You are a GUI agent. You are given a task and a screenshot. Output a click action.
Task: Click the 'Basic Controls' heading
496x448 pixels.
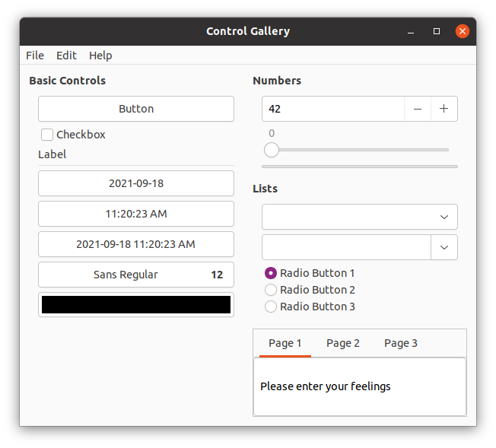click(x=68, y=81)
